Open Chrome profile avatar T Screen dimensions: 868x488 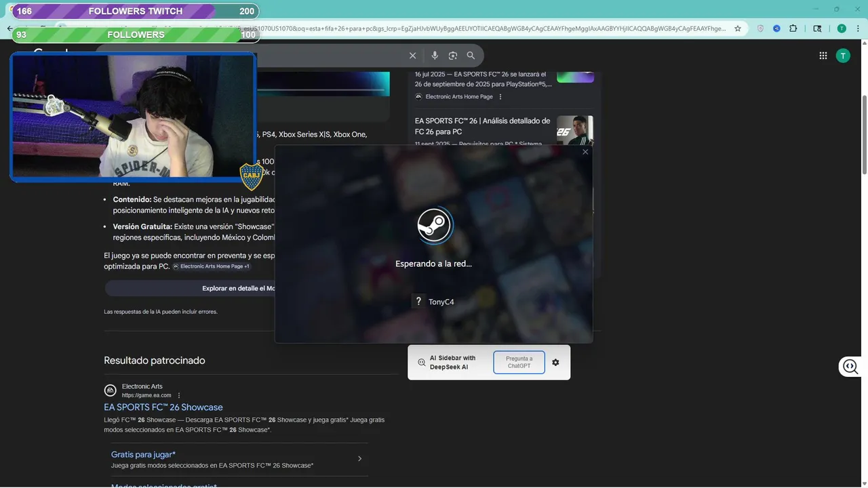pyautogui.click(x=842, y=28)
